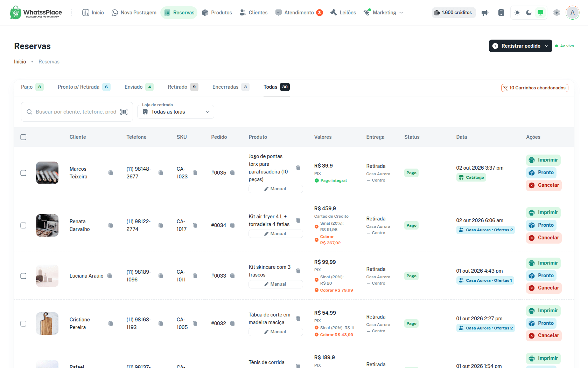Open Atendimento with 3 notifications
Viewport: 588px width, 368px height.
click(x=299, y=13)
